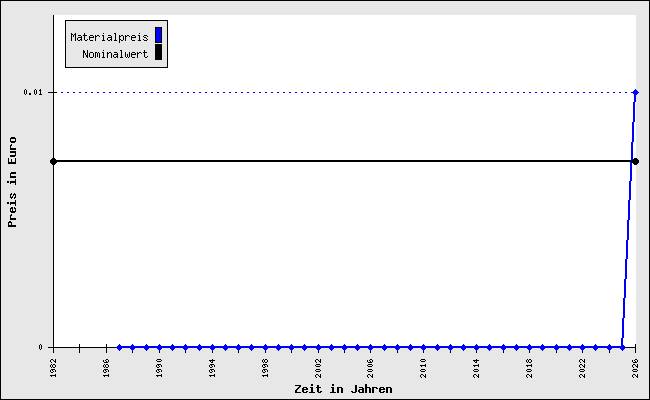
Task: Select the 1990 x-axis year label
Action: coord(159,366)
